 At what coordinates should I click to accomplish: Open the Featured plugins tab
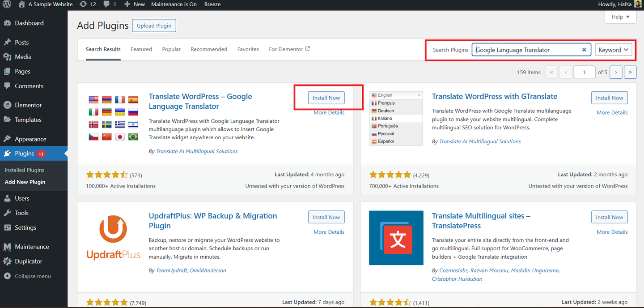[141, 49]
